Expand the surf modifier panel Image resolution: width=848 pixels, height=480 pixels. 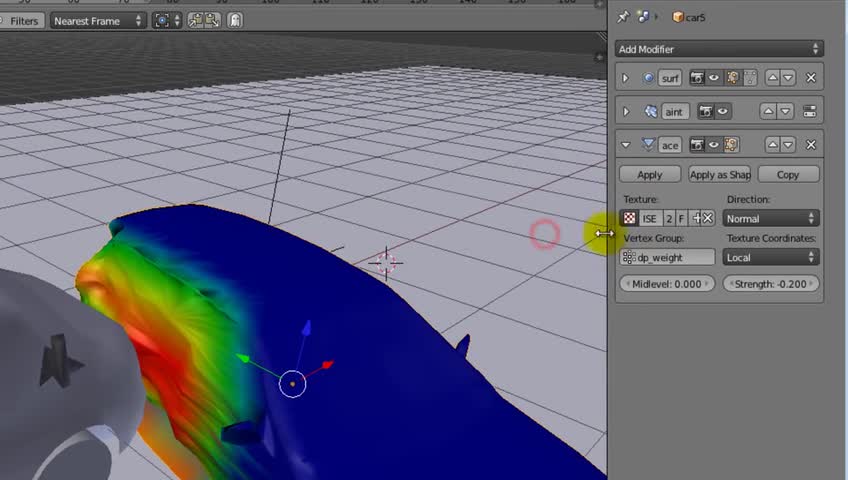pyautogui.click(x=626, y=78)
